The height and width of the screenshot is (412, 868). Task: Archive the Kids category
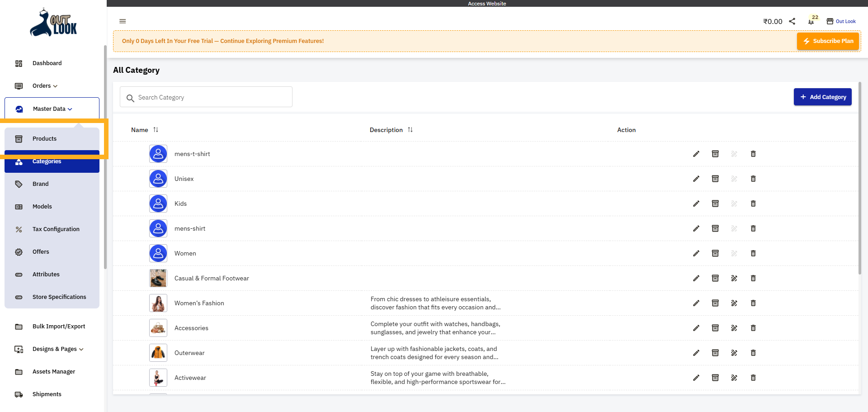click(715, 204)
